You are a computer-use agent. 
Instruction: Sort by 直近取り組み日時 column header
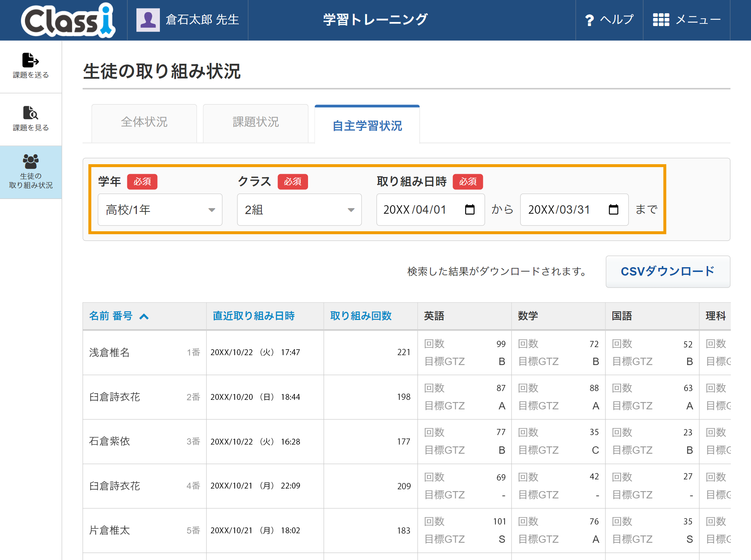point(254,316)
